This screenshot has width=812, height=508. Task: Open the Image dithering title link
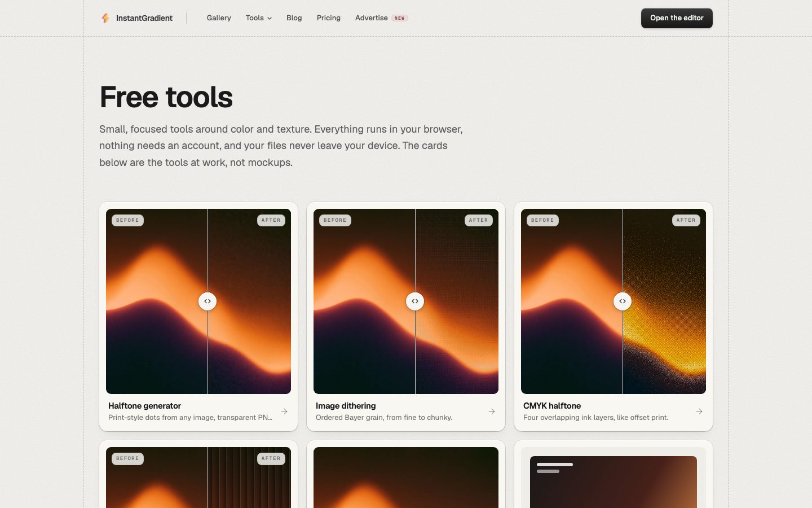(346, 406)
